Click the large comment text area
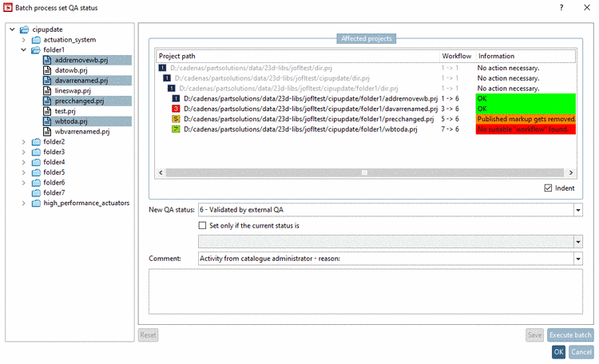599x364 pixels. click(366, 292)
